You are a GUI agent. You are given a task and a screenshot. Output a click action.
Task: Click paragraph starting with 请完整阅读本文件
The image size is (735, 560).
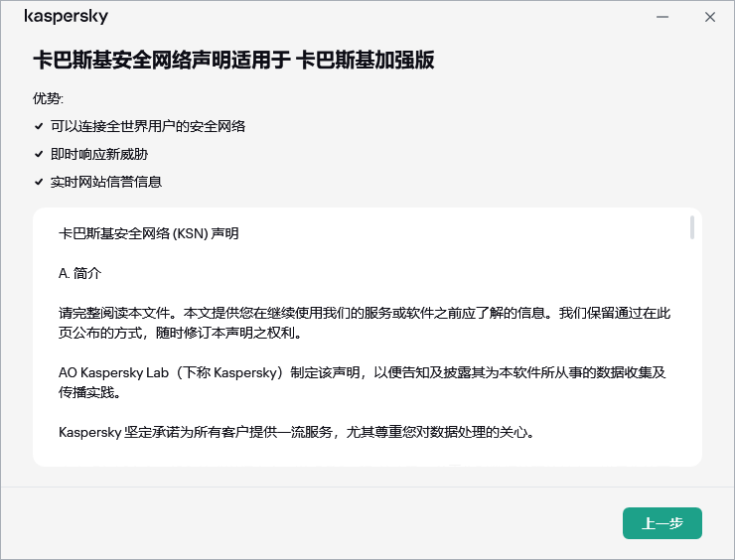tap(364, 322)
